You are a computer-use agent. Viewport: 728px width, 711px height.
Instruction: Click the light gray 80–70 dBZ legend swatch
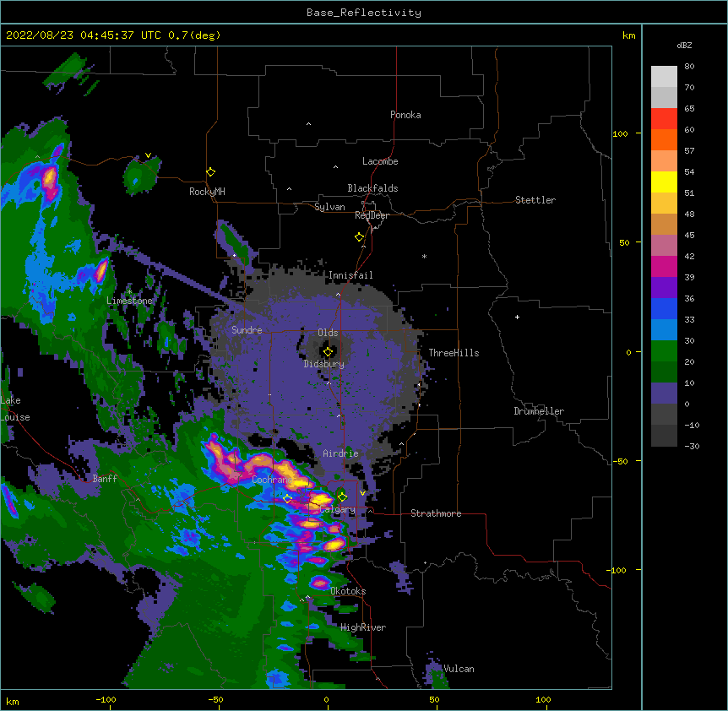pyautogui.click(x=664, y=77)
